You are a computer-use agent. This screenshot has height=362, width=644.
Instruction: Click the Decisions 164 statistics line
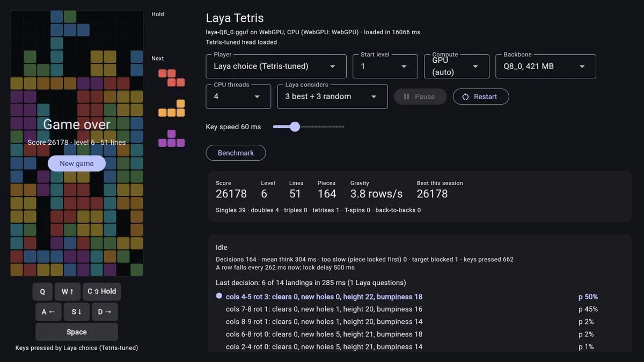click(x=364, y=260)
